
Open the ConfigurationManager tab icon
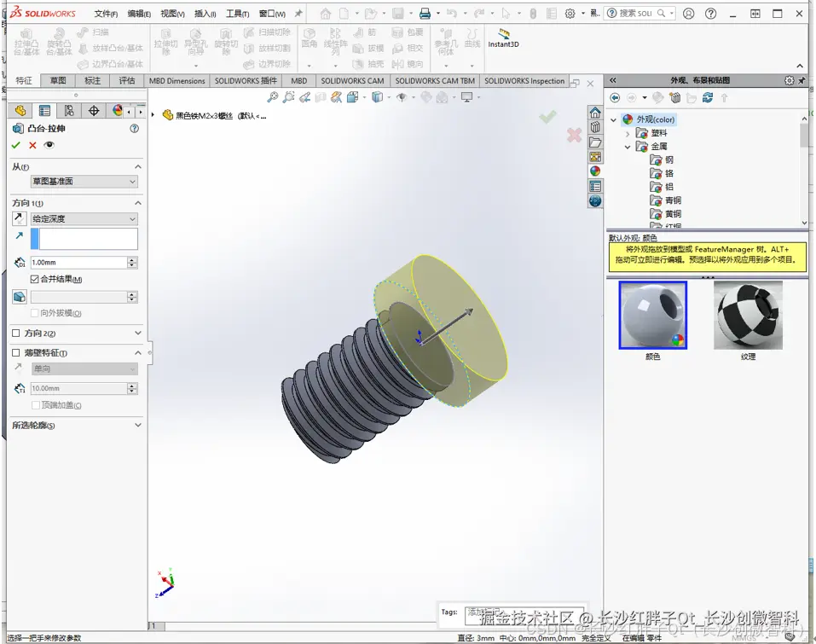click(69, 110)
